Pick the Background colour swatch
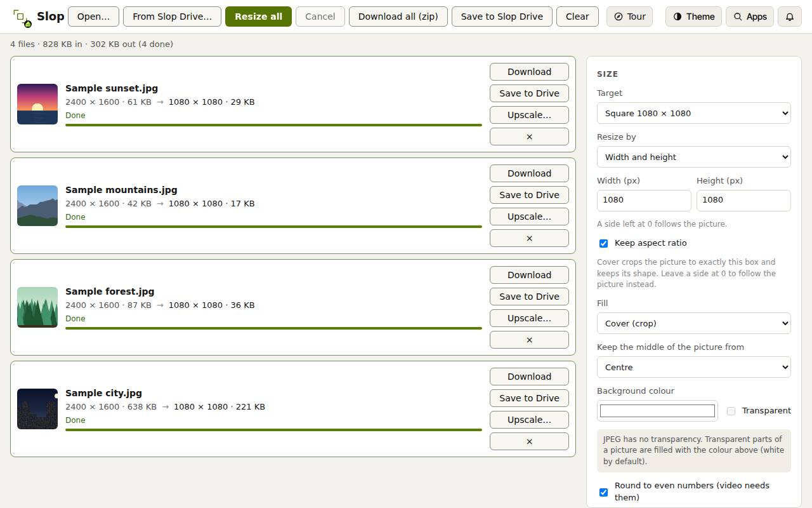Image resolution: width=812 pixels, height=508 pixels. (x=657, y=411)
